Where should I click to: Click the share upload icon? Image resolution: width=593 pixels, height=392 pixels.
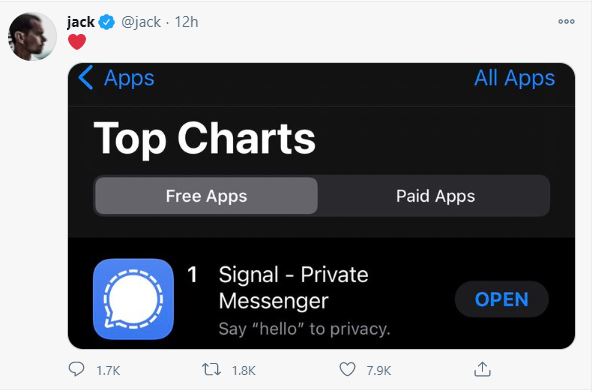pos(482,369)
